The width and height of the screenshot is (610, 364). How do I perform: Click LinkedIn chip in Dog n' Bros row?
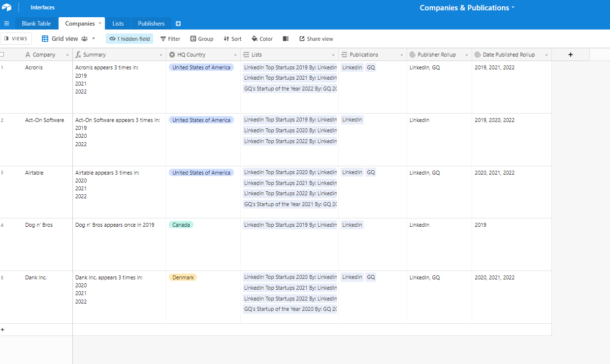[352, 225]
